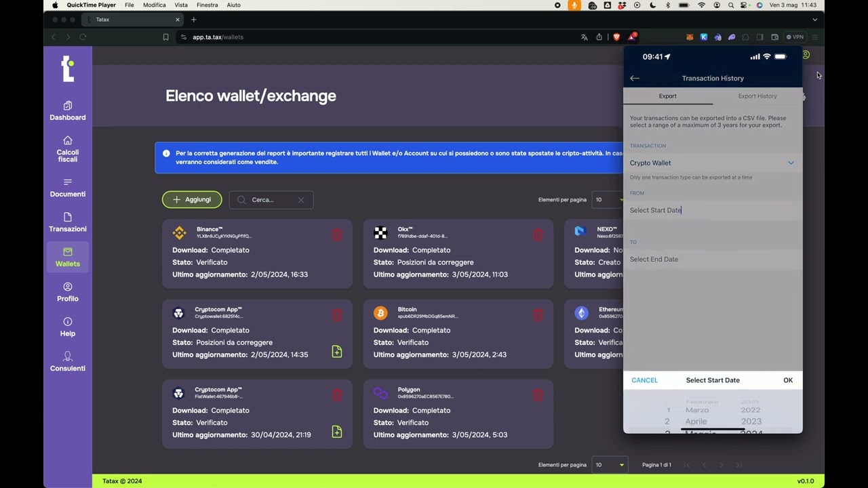Click the green file icon on FiatWallet card
The width and height of the screenshot is (868, 488).
point(337,431)
